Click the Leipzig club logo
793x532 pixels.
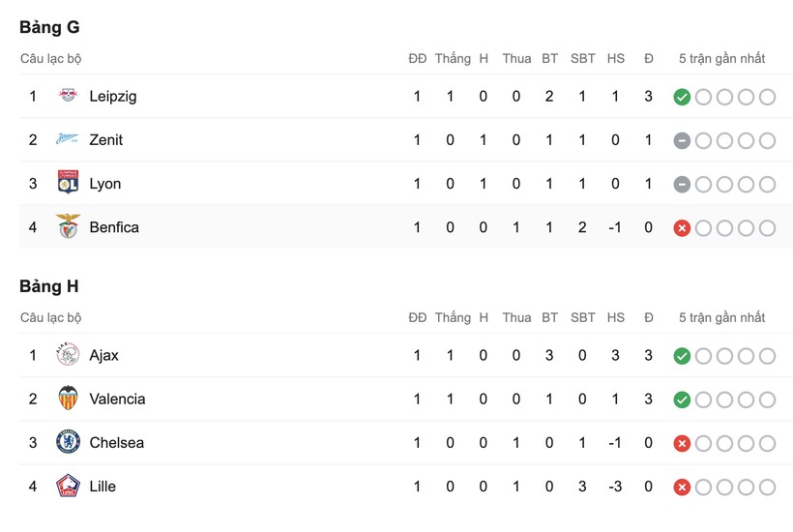68,97
